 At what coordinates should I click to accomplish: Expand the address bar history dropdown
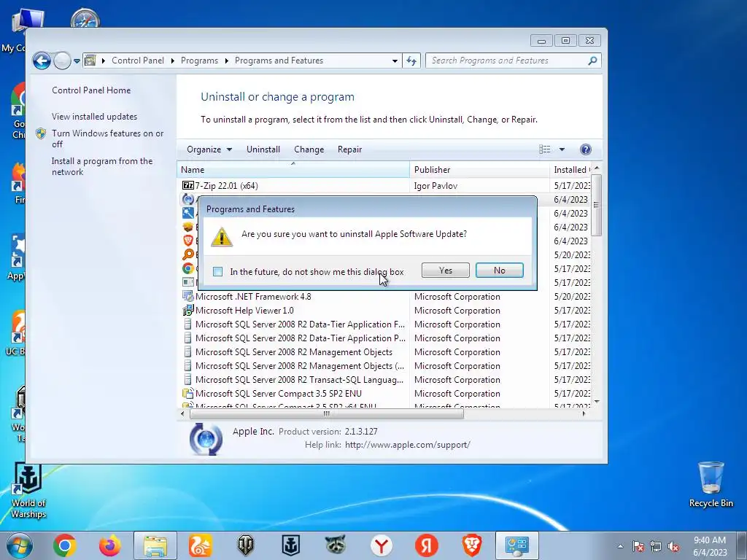(x=395, y=61)
